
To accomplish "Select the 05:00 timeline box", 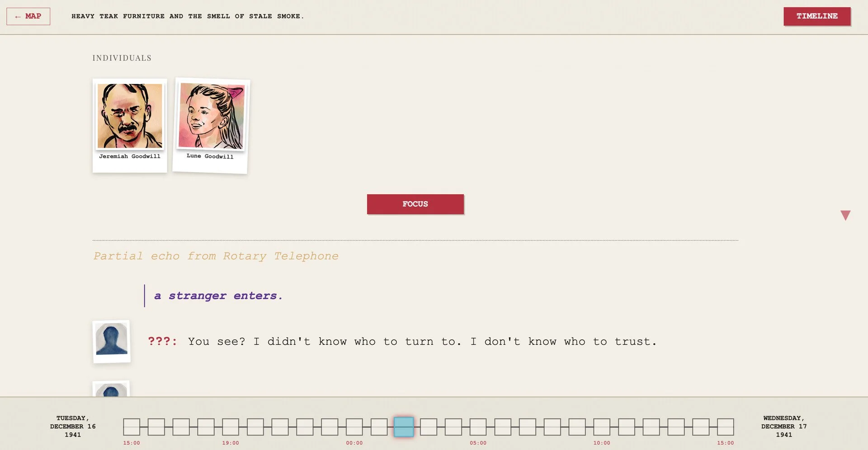I will pos(478,427).
